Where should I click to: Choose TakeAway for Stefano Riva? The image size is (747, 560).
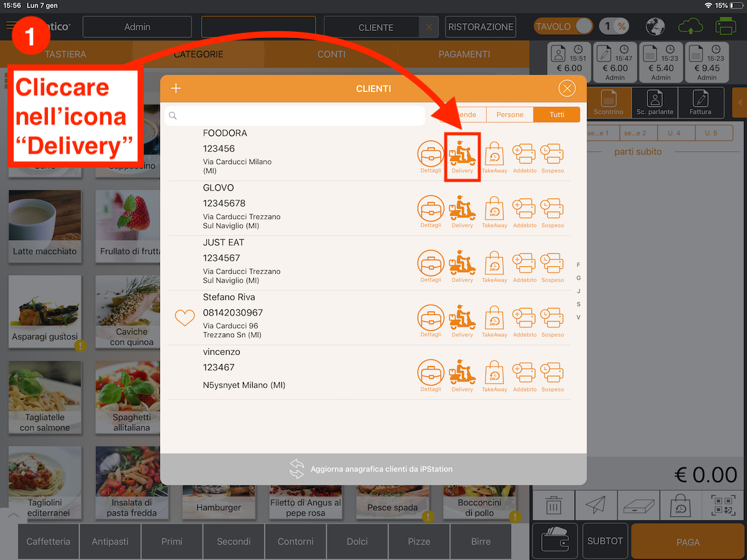coord(494,321)
